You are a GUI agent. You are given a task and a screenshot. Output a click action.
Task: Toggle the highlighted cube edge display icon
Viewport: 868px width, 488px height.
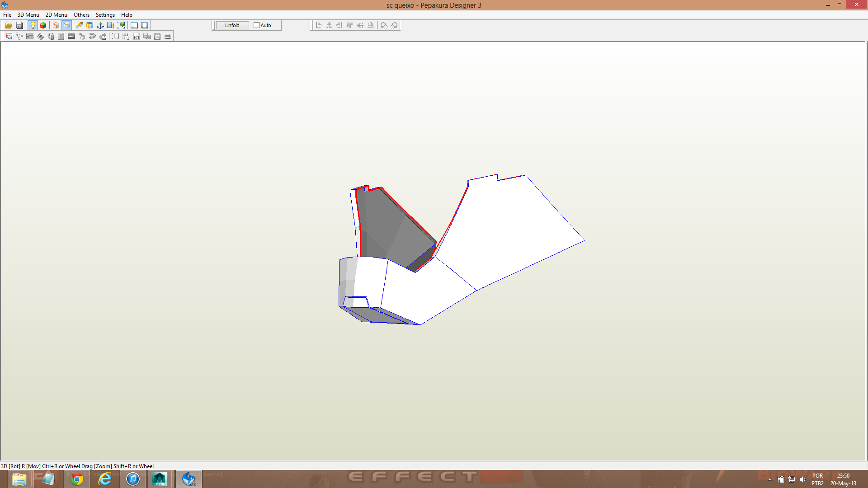[x=66, y=25]
